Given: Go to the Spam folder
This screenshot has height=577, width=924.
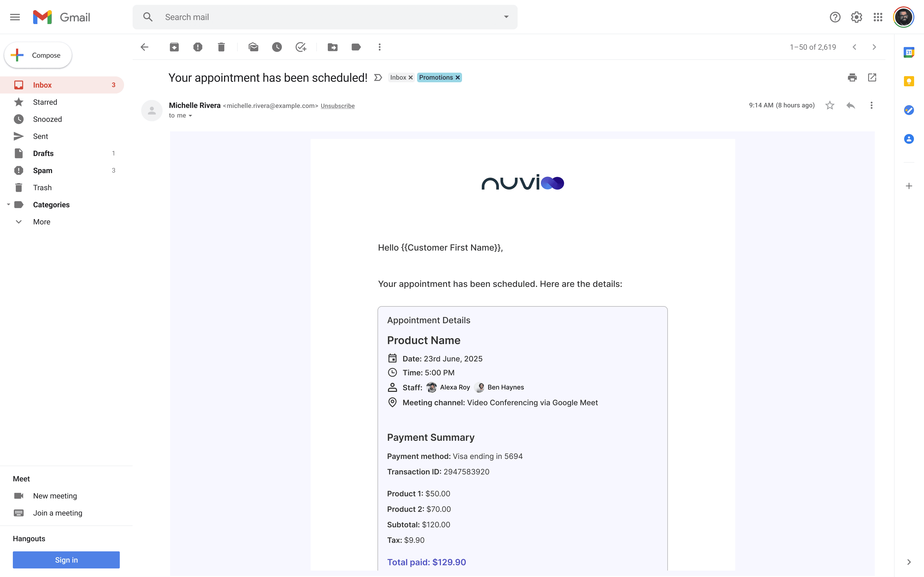Looking at the screenshot, I should tap(43, 171).
